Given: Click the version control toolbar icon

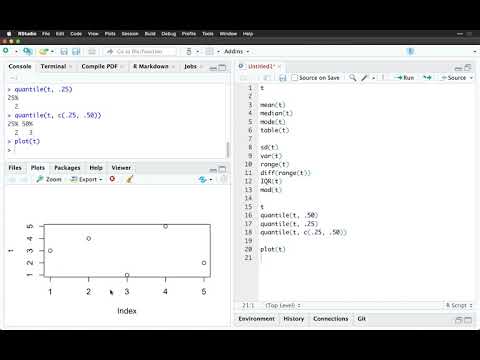Looking at the screenshot, I should pos(189,52).
